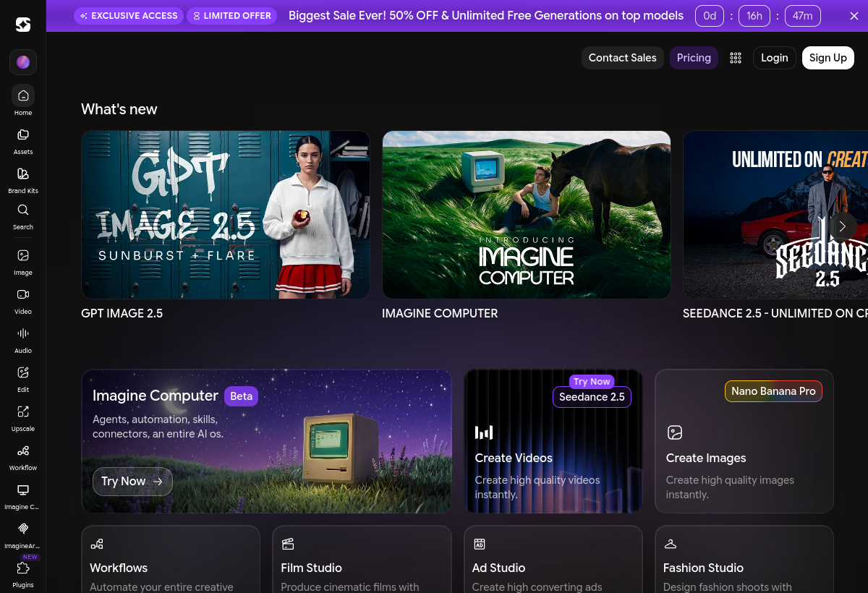Open the Upscale tool in sidebar

[23, 417]
